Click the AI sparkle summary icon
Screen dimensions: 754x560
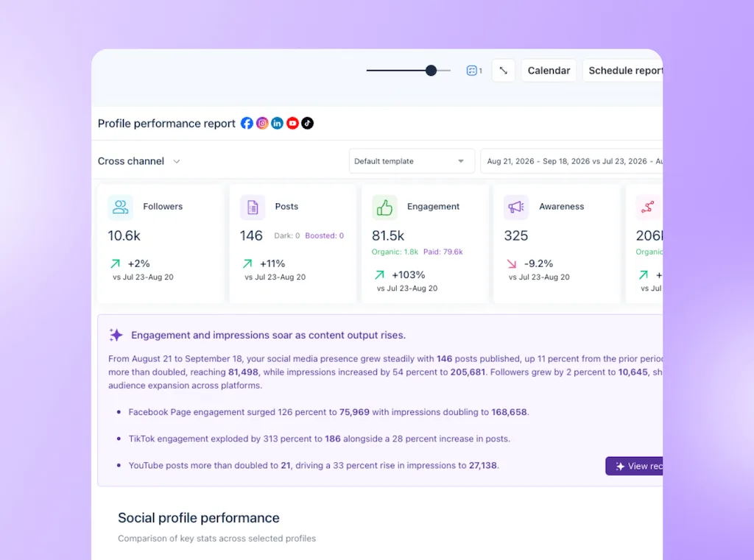pos(116,335)
